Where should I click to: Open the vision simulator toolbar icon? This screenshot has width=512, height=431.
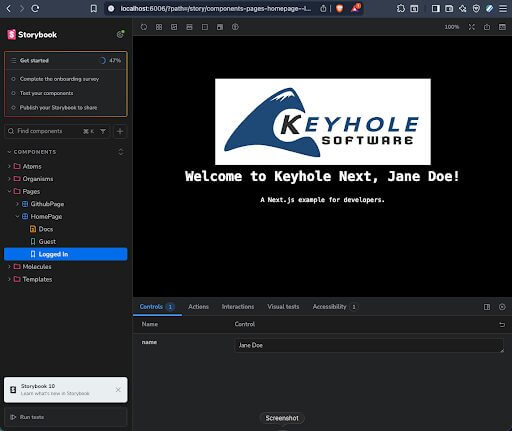[235, 27]
